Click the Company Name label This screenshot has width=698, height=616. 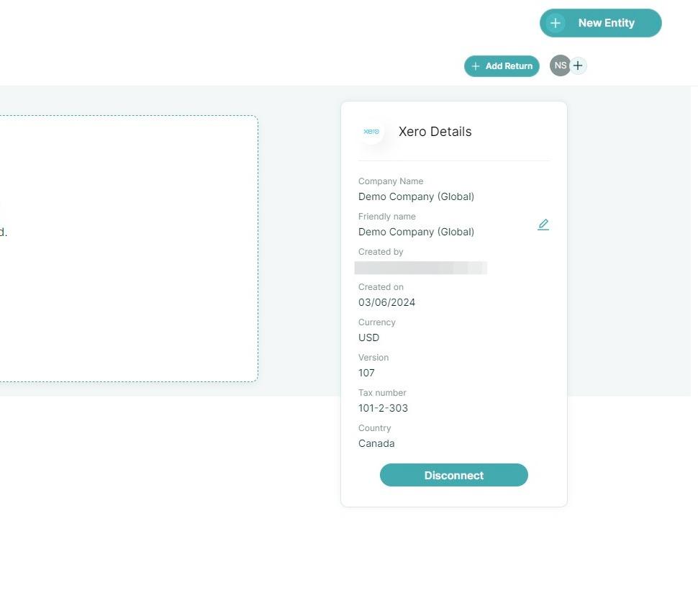click(x=391, y=181)
